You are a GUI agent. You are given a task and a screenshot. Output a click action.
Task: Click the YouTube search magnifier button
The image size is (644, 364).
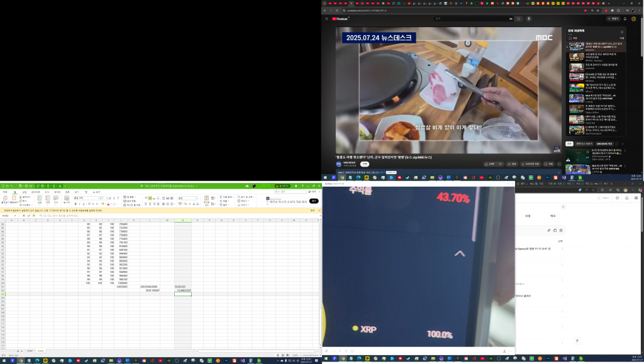click(519, 19)
